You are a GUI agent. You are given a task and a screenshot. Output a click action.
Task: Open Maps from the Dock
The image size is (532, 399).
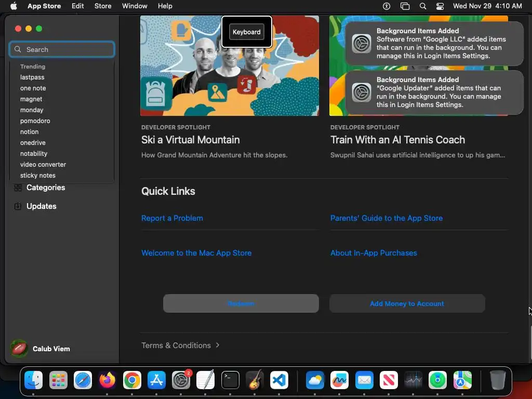(x=462, y=380)
